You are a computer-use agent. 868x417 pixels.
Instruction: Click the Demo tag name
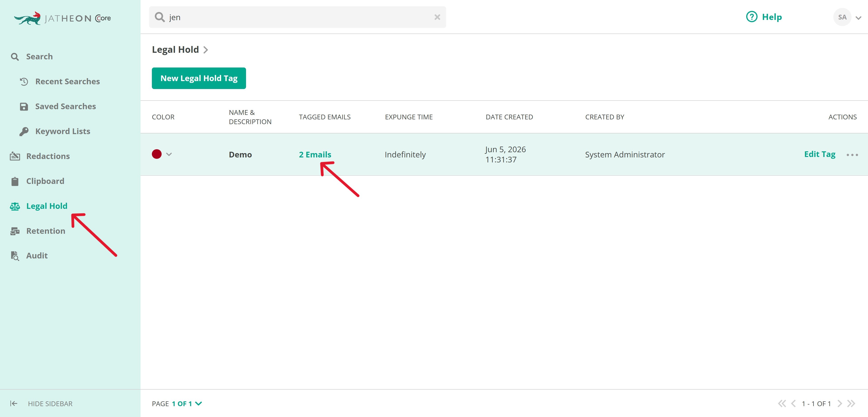240,154
